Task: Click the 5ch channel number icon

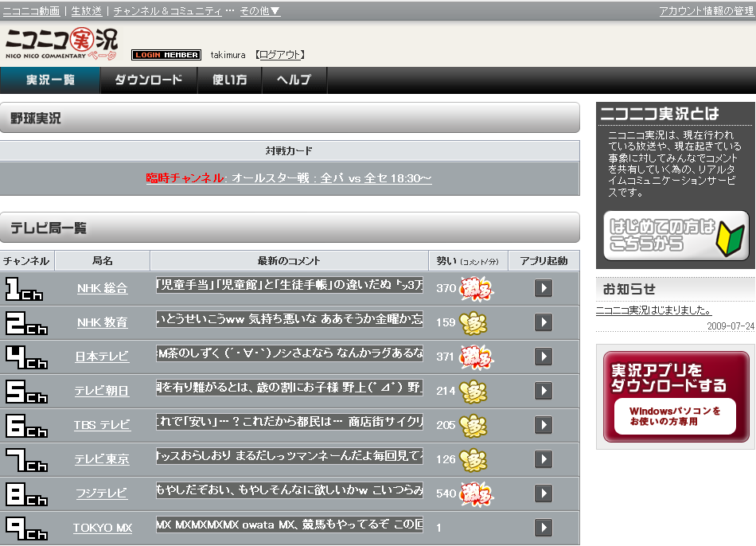Action: pyautogui.click(x=26, y=391)
